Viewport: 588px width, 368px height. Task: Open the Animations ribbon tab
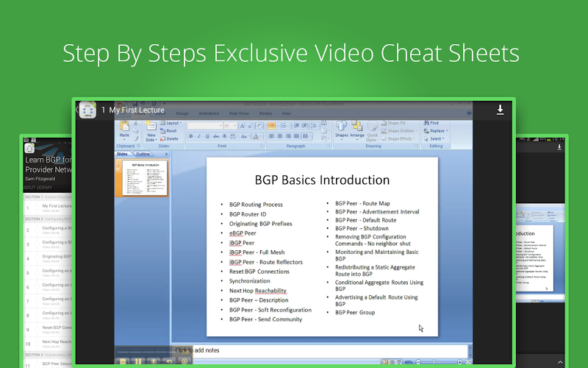[x=209, y=113]
